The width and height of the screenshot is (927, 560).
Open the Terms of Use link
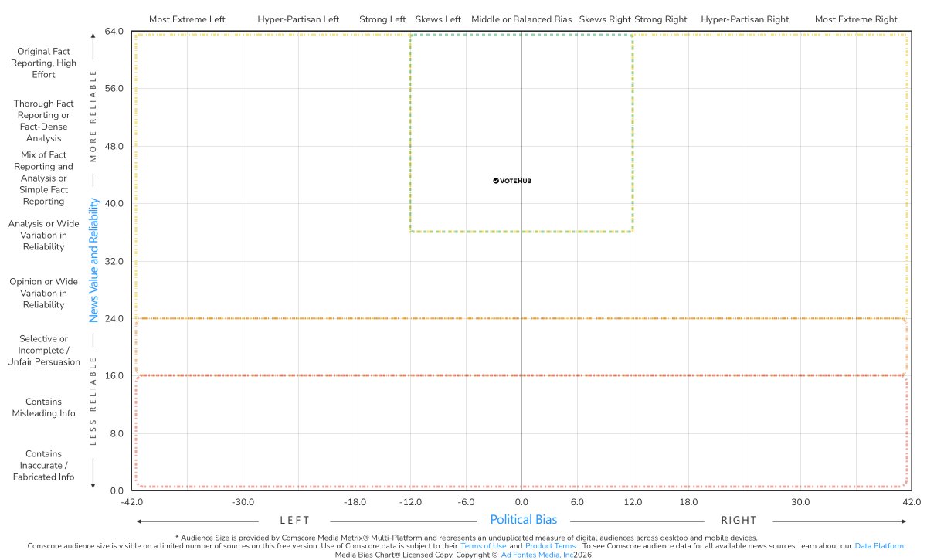(483, 546)
